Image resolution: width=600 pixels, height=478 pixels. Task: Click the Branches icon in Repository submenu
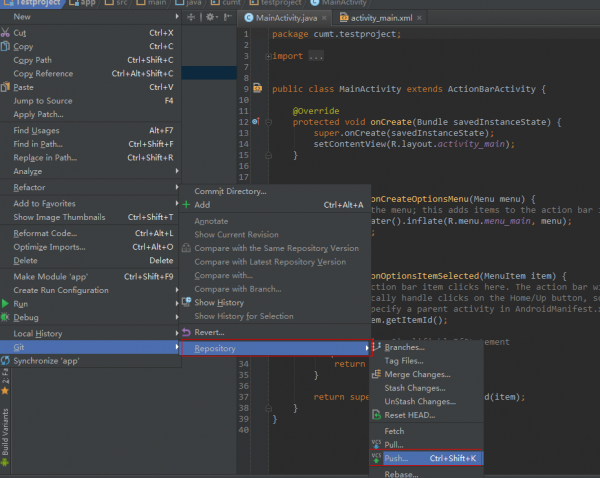377,347
